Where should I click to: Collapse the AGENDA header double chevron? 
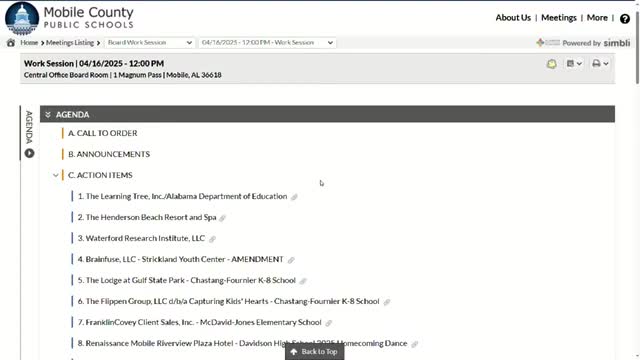click(48, 115)
